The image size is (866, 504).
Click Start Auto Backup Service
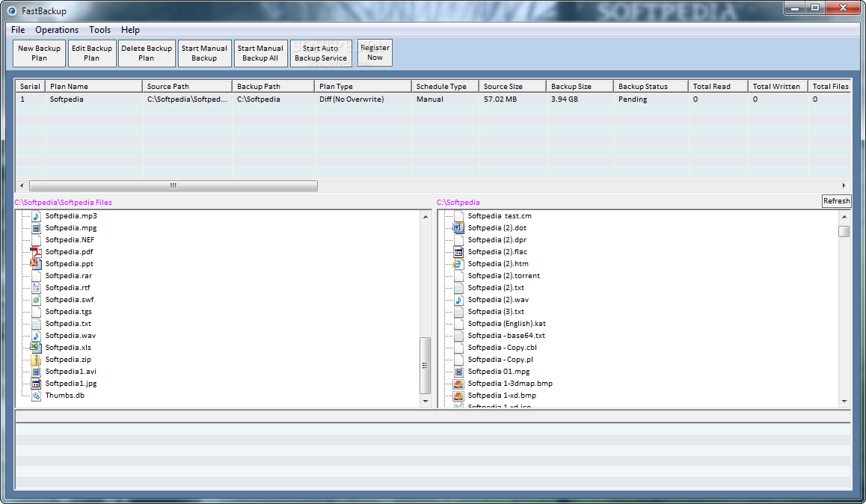pyautogui.click(x=320, y=53)
